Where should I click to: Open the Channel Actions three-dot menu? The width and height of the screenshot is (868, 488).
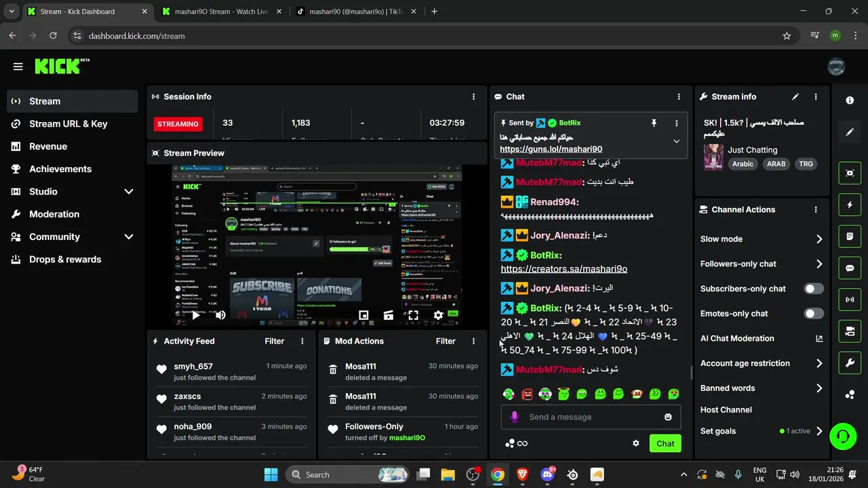pos(816,210)
